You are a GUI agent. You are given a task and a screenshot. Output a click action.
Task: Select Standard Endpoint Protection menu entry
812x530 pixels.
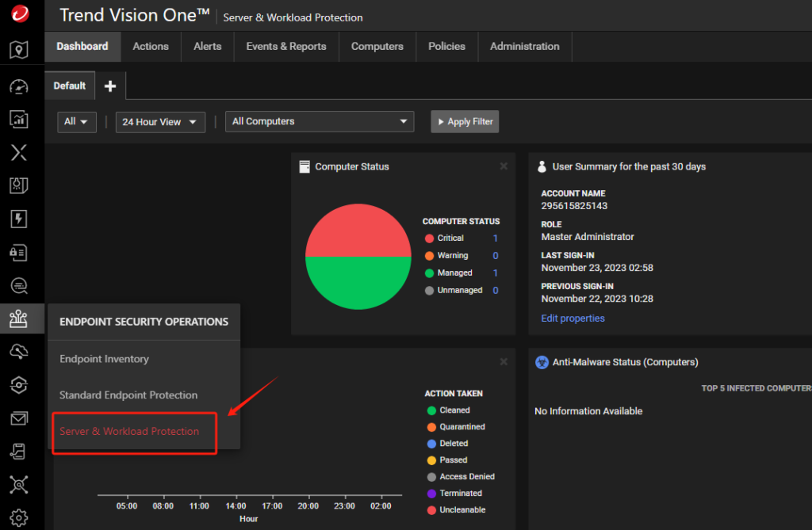coord(128,395)
